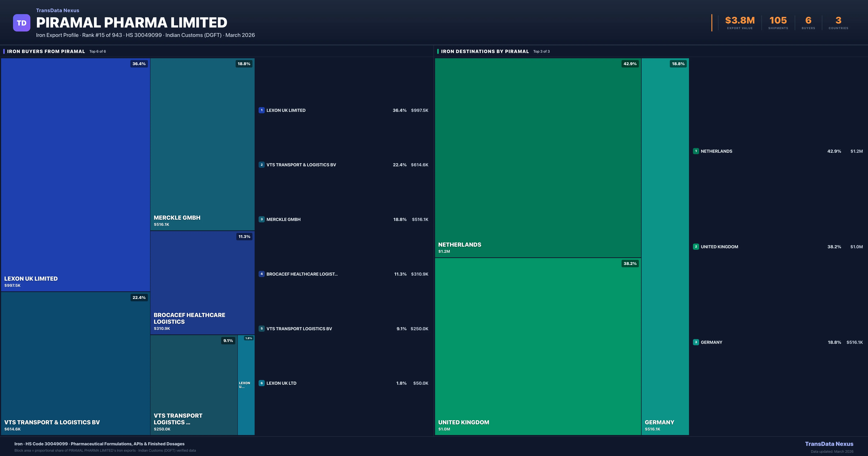Image resolution: width=868 pixels, height=456 pixels.
Task: Click rank badge 2 beside VTS TRANSPORT & LOGISTICS BV
Action: (x=261, y=165)
